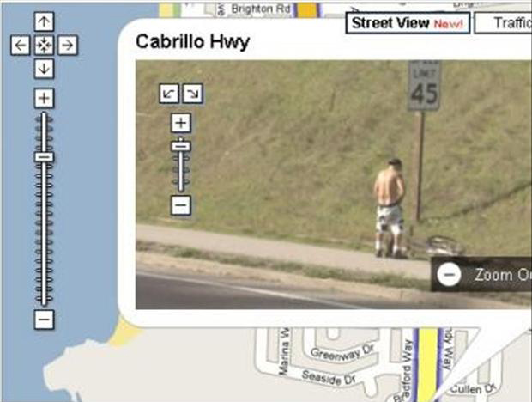This screenshot has width=532, height=402.
Task: Pan the map up with arrow
Action: tap(44, 21)
